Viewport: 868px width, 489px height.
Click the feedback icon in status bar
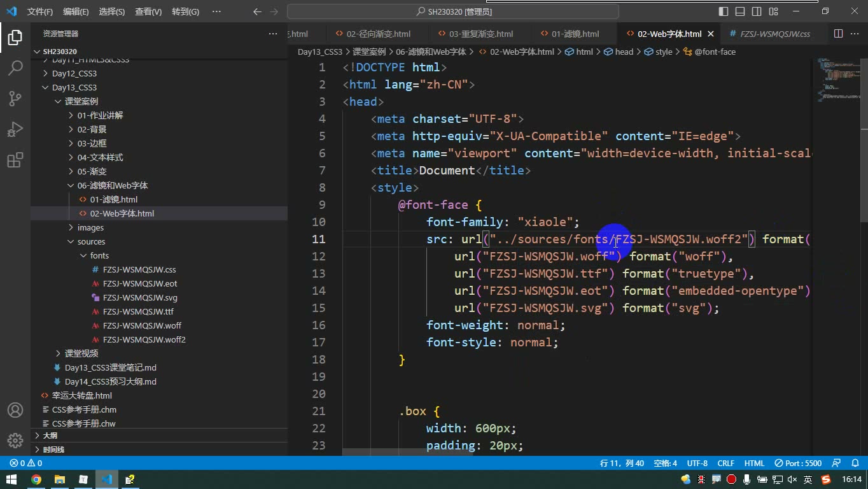coord(837,463)
